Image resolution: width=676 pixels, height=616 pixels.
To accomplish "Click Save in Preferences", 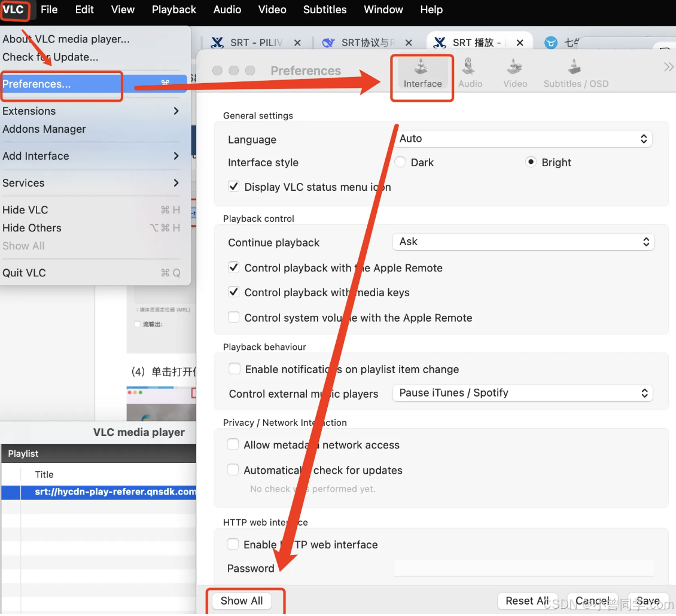I will (x=647, y=601).
